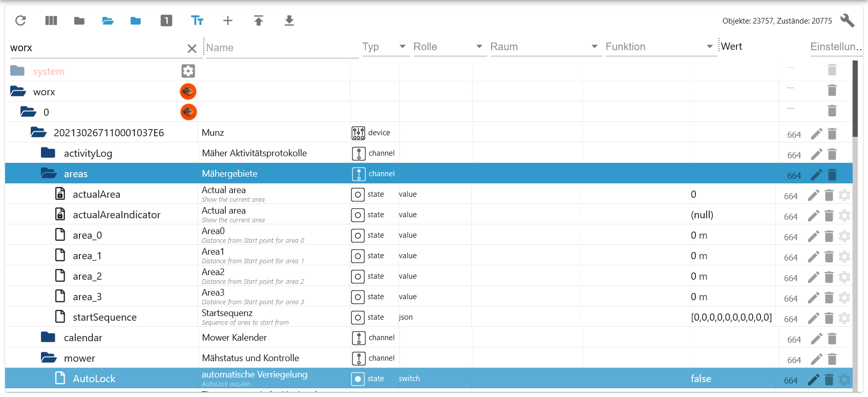Image resolution: width=868 pixels, height=397 pixels.
Task: Delete the actualAreaIndicator state
Action: [x=829, y=216]
